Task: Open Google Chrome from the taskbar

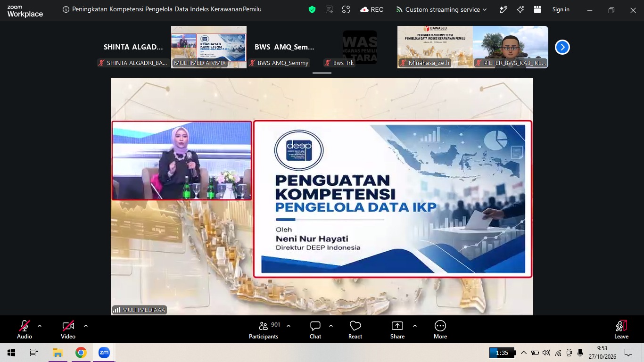Action: click(81, 353)
